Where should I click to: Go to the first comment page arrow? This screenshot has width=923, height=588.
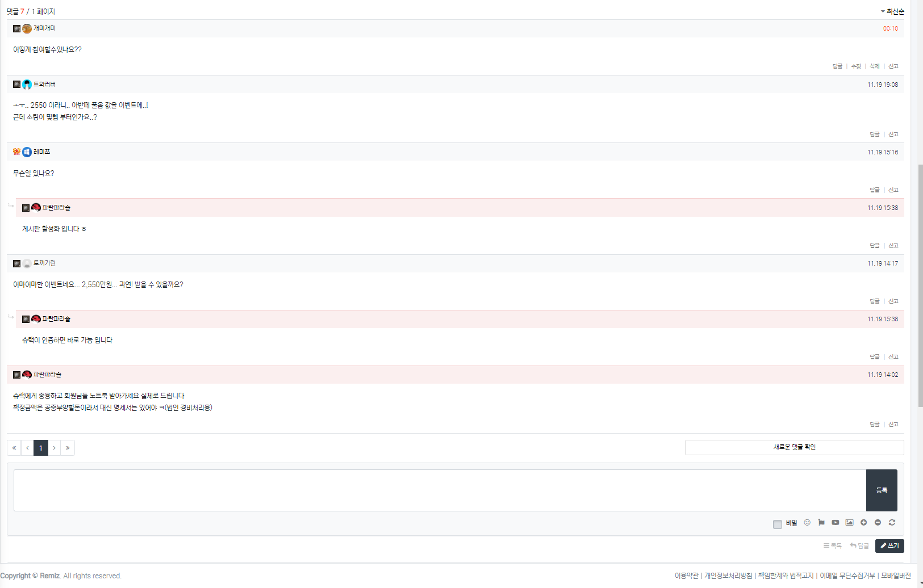(x=14, y=448)
